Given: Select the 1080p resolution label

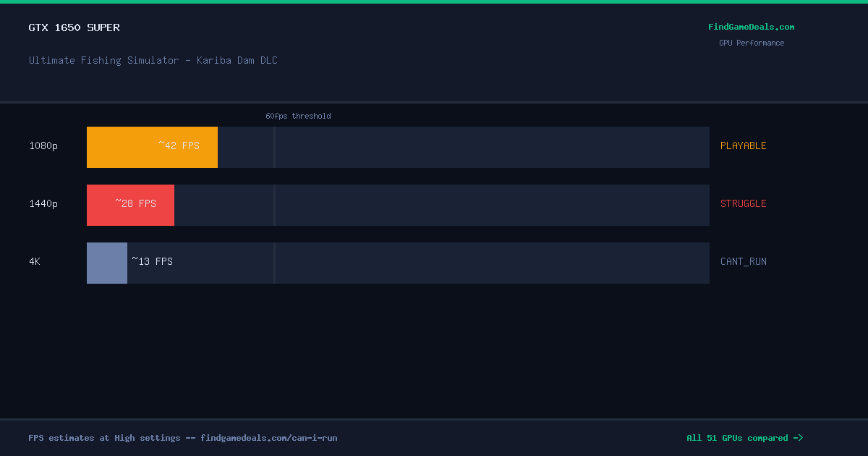Looking at the screenshot, I should 43,145.
